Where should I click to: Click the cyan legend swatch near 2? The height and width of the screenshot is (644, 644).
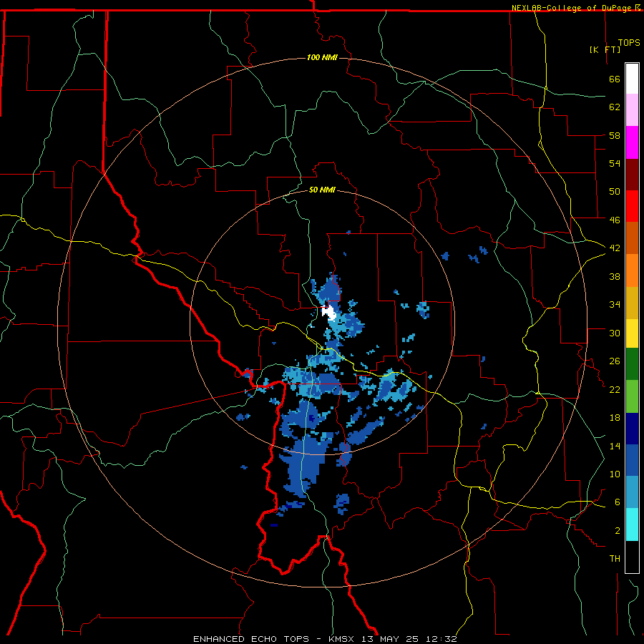[632, 525]
